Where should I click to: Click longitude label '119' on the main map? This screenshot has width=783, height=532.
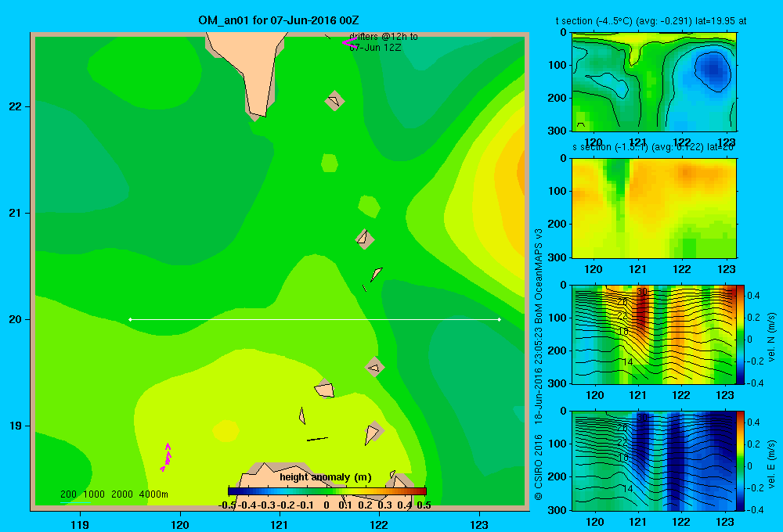(80, 524)
